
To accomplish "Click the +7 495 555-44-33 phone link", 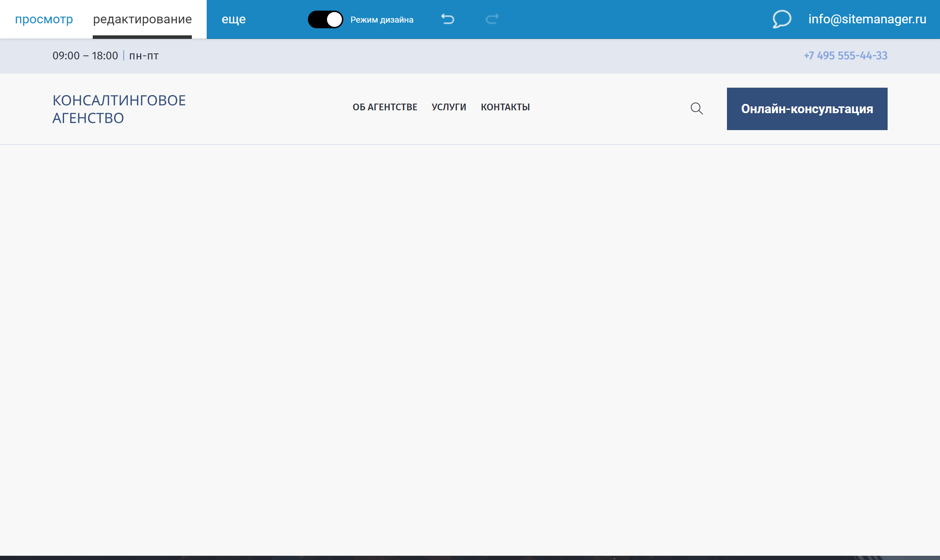I will (x=845, y=56).
